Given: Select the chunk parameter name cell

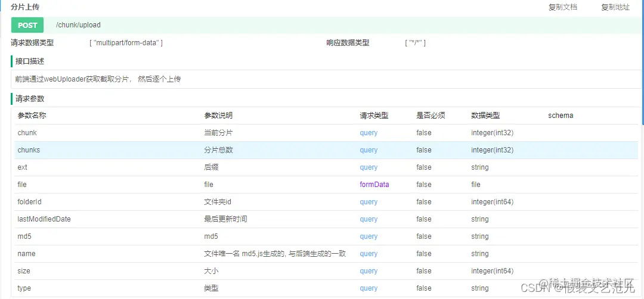Looking at the screenshot, I should (x=27, y=133).
